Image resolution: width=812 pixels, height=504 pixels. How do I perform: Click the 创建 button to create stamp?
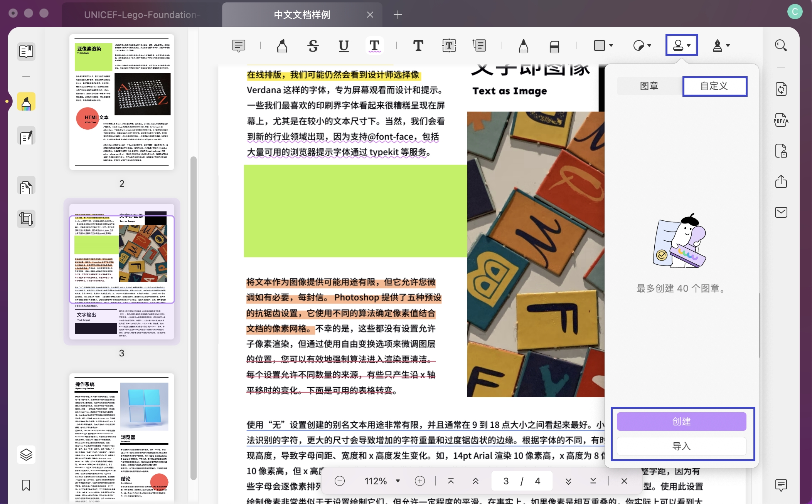click(681, 422)
